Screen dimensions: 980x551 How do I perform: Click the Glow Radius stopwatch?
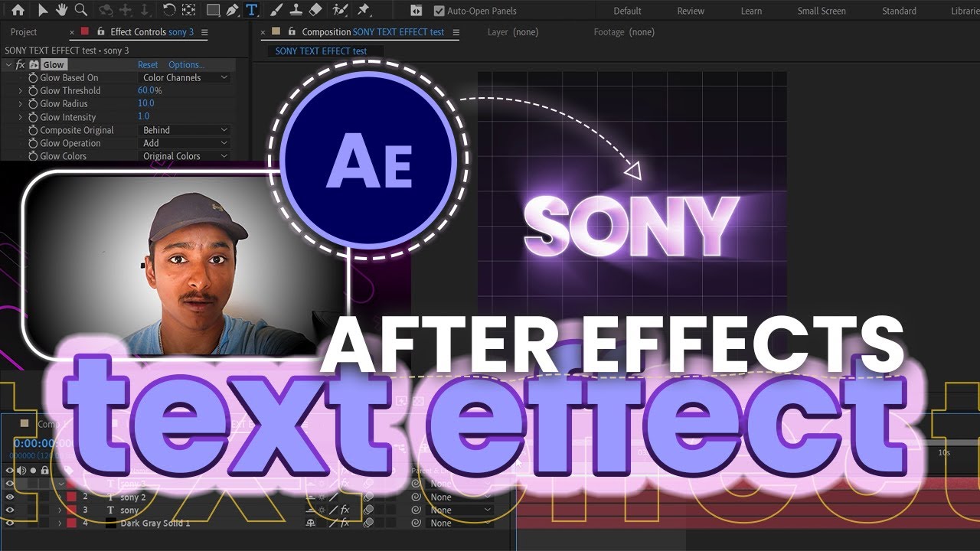pyautogui.click(x=33, y=104)
